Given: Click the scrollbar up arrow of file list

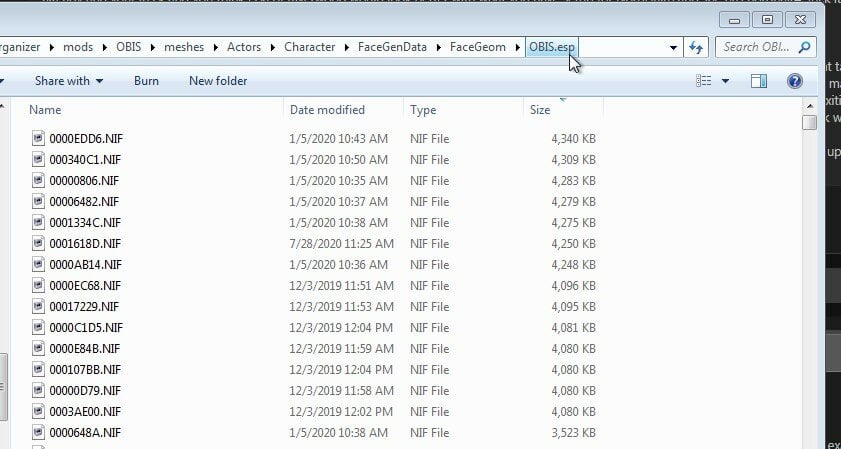Looking at the screenshot, I should tap(809, 106).
